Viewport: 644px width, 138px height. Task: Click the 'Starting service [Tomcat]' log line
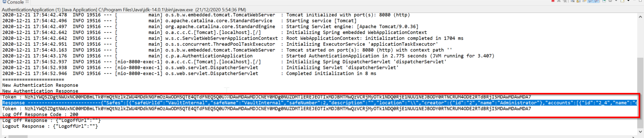pyautogui.click(x=180, y=21)
